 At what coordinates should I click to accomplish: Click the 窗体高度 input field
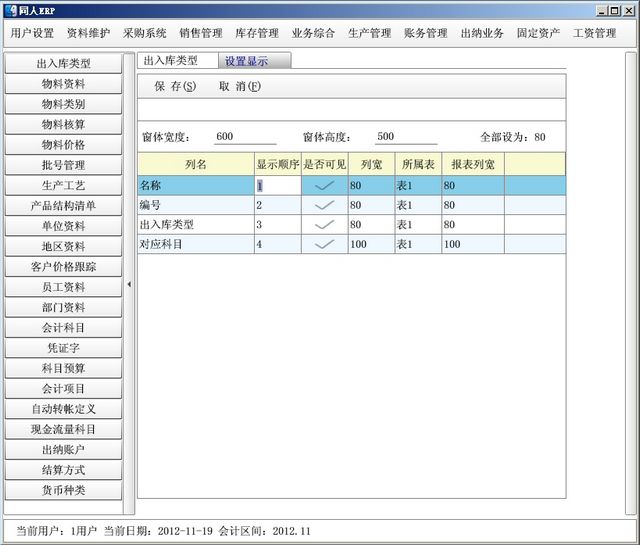pyautogui.click(x=407, y=137)
